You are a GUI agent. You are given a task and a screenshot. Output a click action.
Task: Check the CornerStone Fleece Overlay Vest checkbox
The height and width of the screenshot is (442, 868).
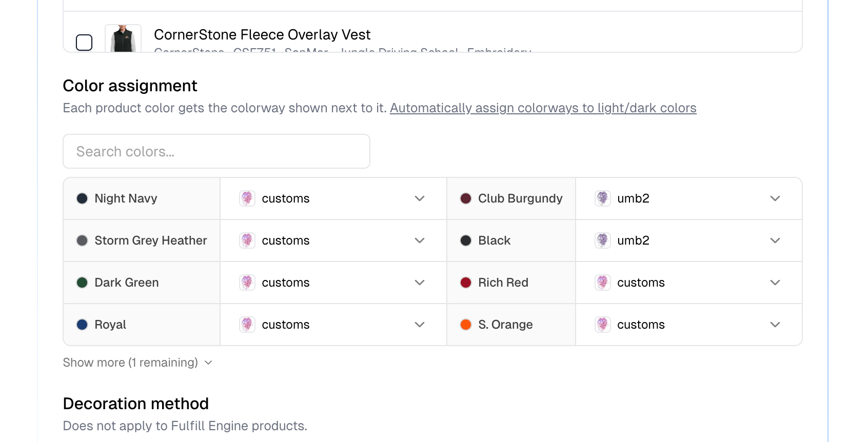(x=84, y=42)
